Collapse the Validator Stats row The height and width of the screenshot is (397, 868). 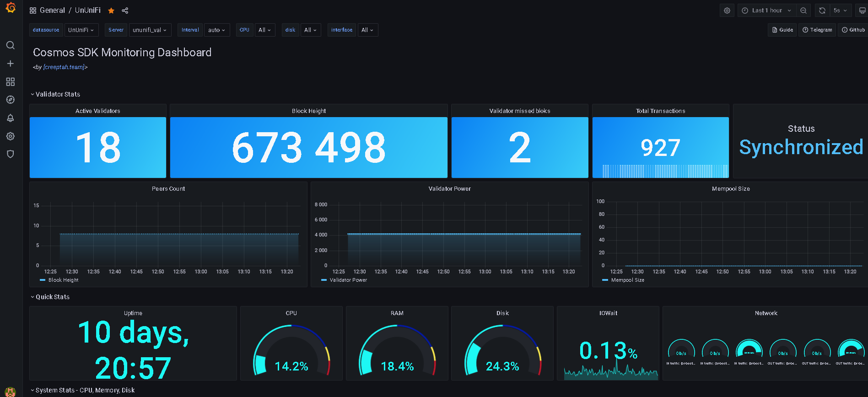tap(58, 94)
